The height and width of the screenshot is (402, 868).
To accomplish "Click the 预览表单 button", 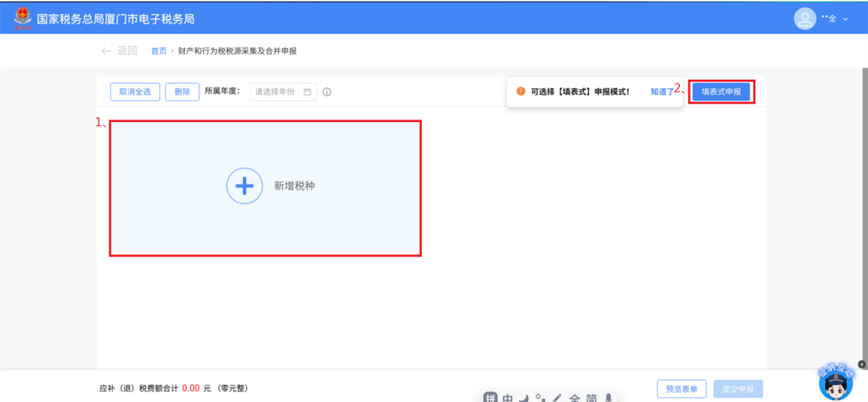I will [682, 388].
